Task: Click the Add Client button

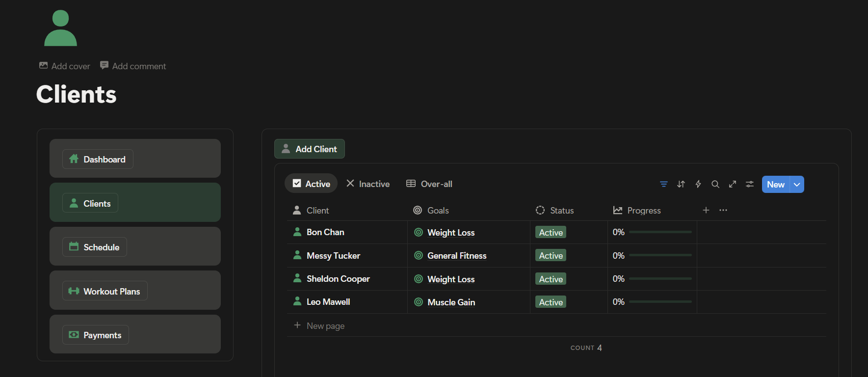Action: coord(310,149)
